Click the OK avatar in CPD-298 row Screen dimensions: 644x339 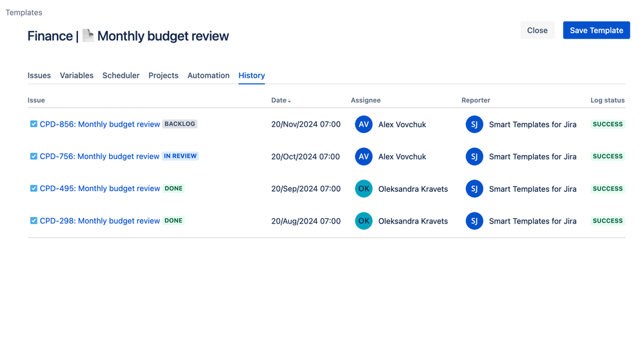coord(363,221)
